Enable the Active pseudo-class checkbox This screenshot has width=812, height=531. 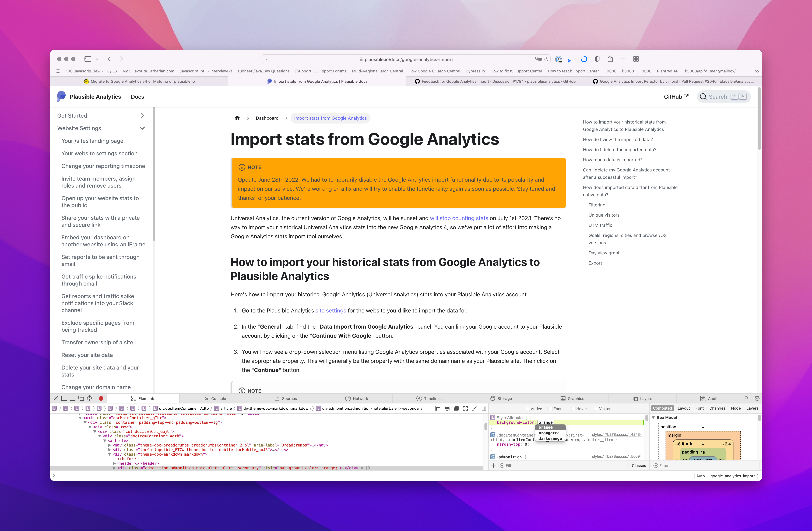(x=528, y=409)
